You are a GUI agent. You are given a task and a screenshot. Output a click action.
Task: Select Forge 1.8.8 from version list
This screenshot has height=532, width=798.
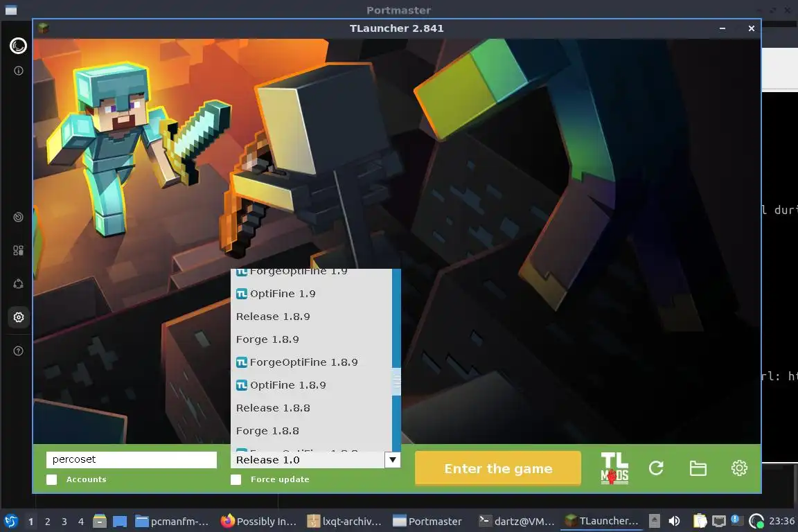(x=312, y=431)
